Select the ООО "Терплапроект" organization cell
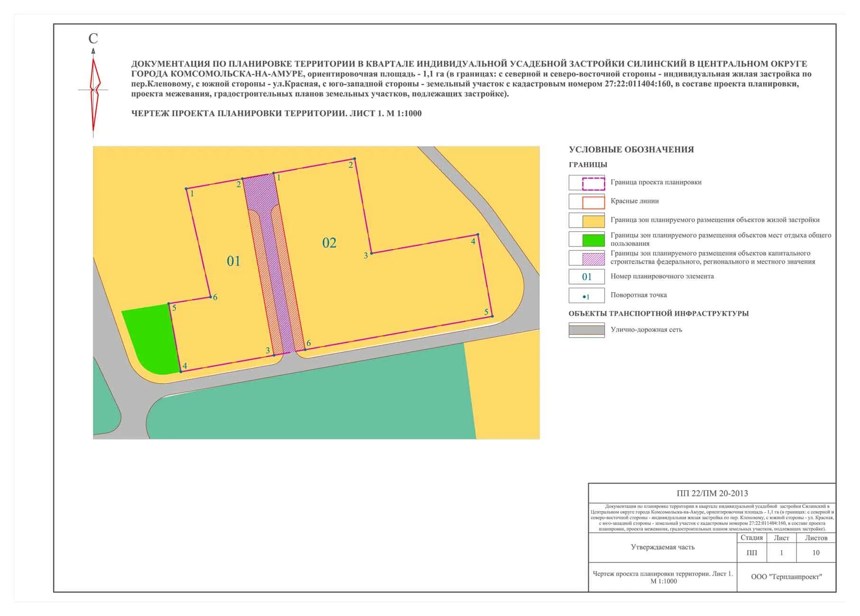The width and height of the screenshot is (860, 616). (786, 577)
